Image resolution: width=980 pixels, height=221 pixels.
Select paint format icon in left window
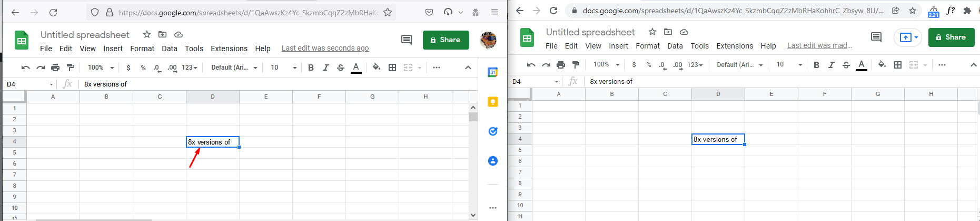[x=71, y=68]
